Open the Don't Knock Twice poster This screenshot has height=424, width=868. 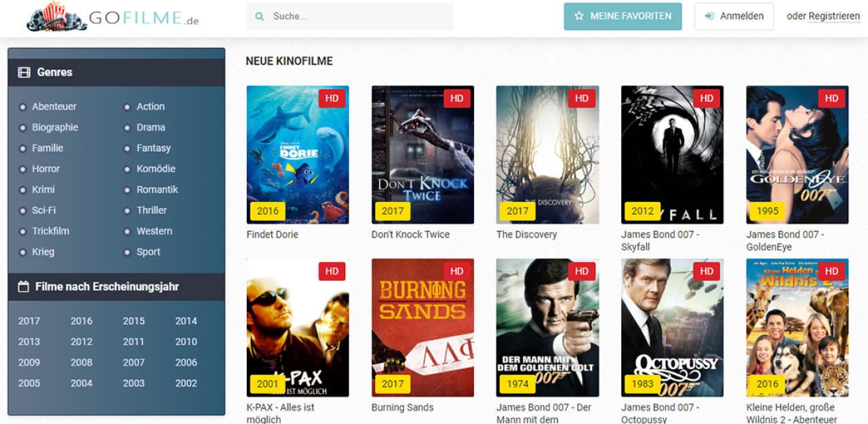[422, 155]
